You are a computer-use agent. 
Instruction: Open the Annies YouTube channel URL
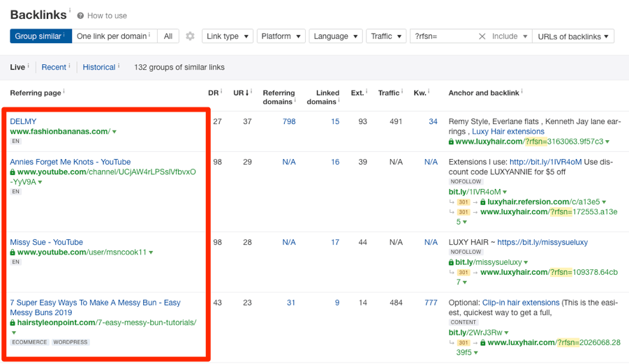[103, 177]
